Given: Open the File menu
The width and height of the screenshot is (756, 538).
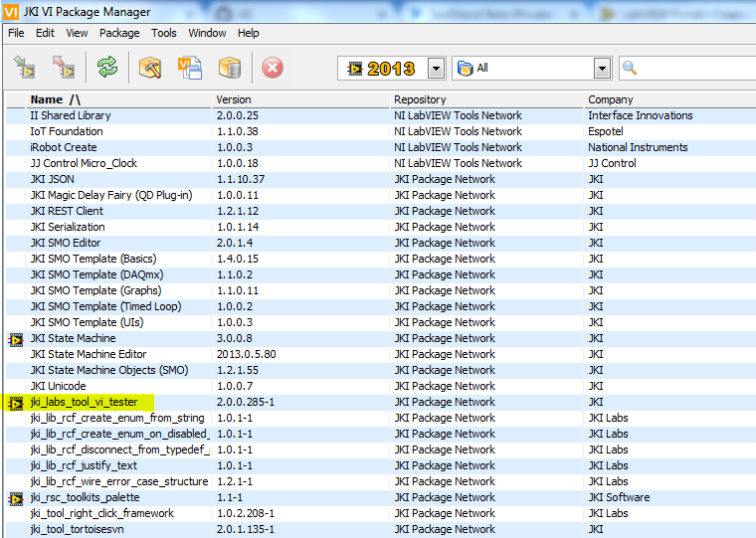Looking at the screenshot, I should coord(16,33).
